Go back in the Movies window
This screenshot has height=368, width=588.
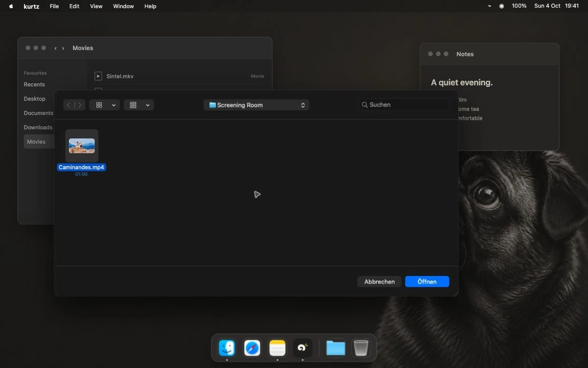56,48
